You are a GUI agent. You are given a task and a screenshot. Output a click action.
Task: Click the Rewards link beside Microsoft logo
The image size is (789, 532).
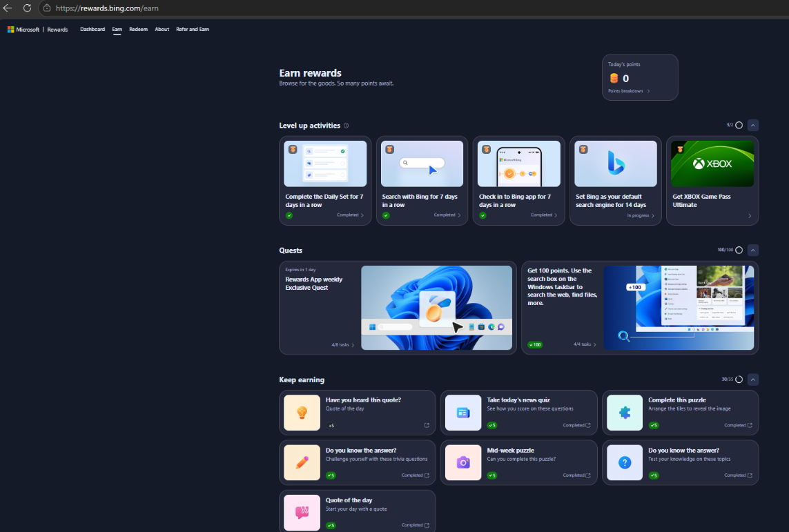pyautogui.click(x=57, y=30)
